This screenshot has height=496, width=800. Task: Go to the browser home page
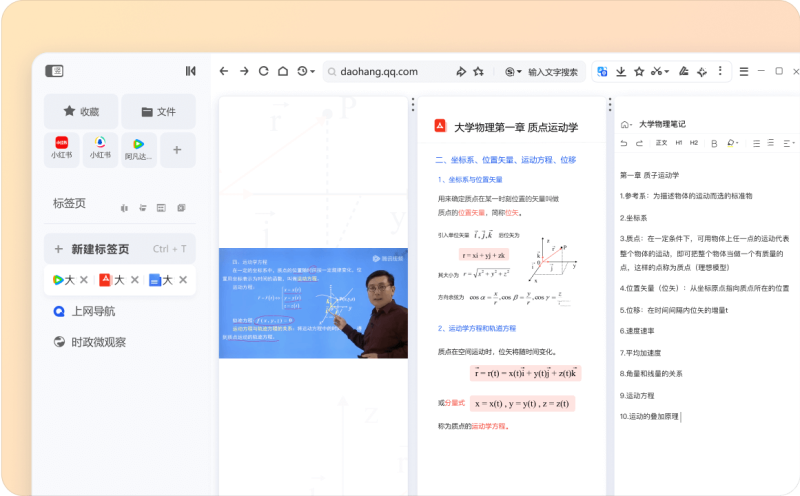pos(283,71)
